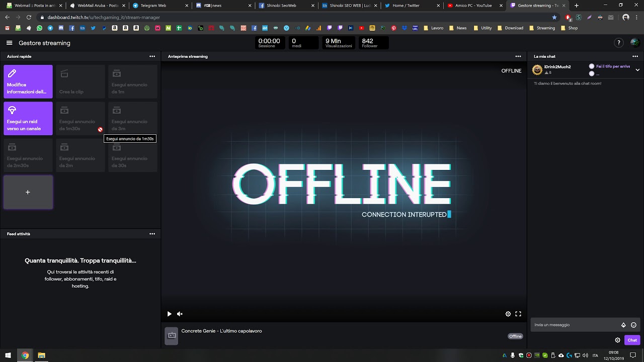Click Esegui un raid verso un canale
The height and width of the screenshot is (362, 644).
click(x=28, y=118)
